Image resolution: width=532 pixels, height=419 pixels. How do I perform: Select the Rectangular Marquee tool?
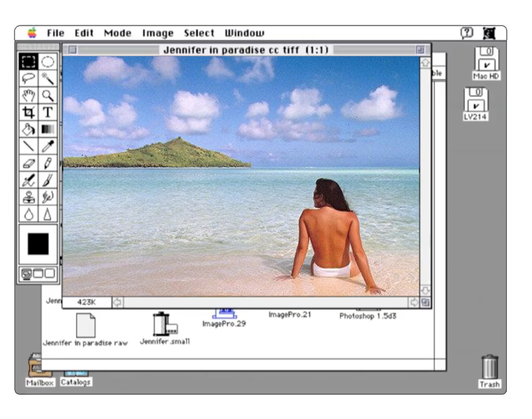[28, 61]
